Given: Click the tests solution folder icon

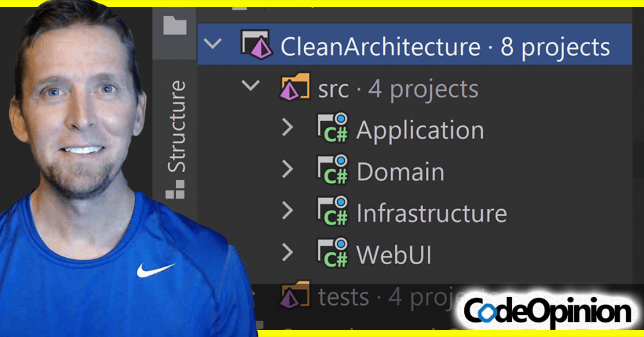Looking at the screenshot, I should click(x=295, y=295).
